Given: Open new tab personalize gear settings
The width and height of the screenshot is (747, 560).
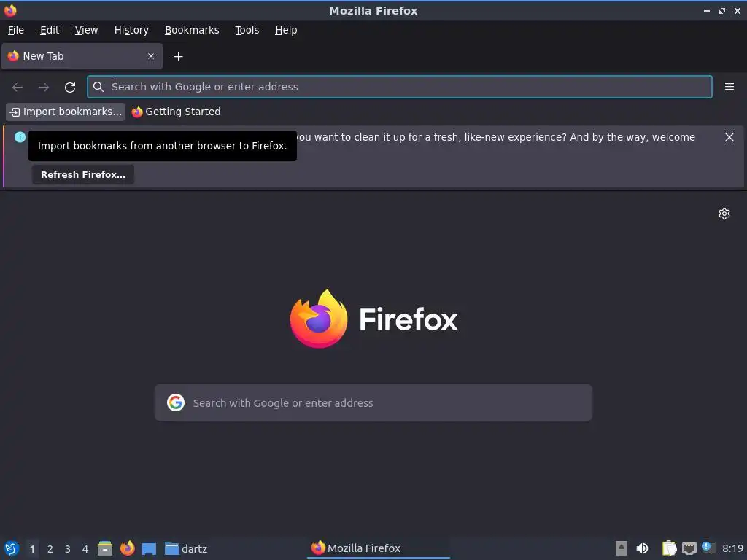Looking at the screenshot, I should pyautogui.click(x=724, y=214).
